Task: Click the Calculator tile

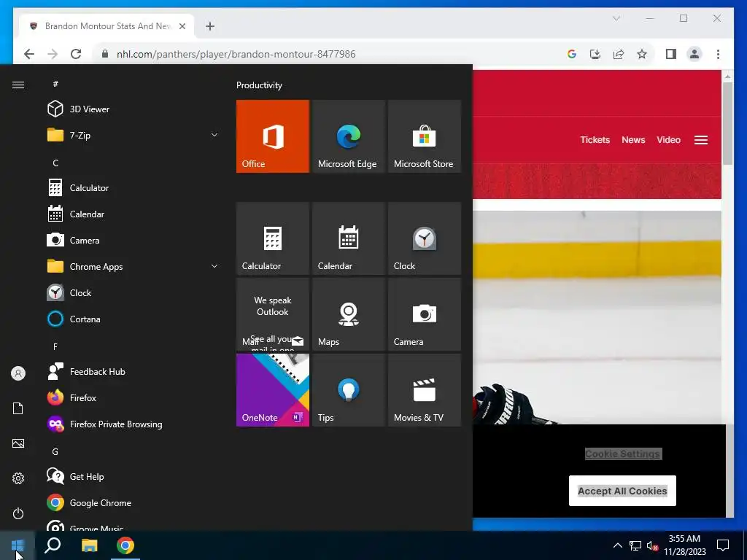Action: point(273,238)
